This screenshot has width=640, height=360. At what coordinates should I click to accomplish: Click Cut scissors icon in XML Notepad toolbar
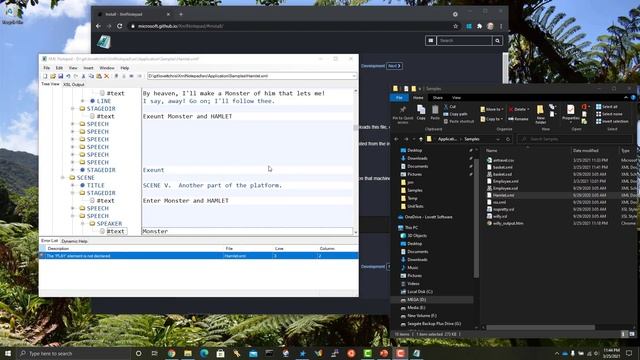pyautogui.click(x=84, y=76)
